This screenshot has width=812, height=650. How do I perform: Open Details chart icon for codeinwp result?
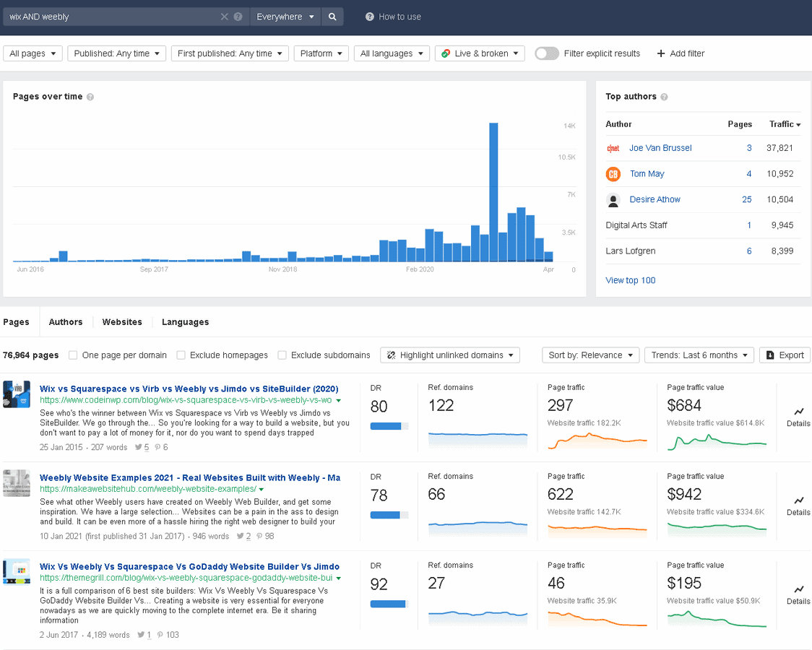coord(799,412)
